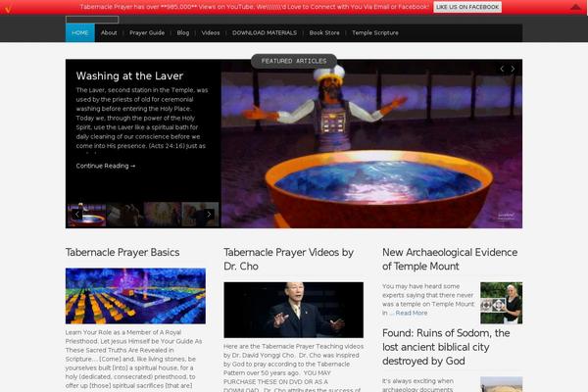Show next featured article arrow at slider's top right
The width and height of the screenshot is (588, 392).
point(513,69)
